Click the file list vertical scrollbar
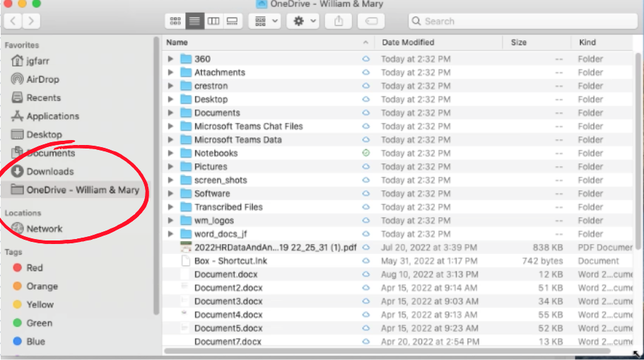Image resolution: width=644 pixels, height=360 pixels. pyautogui.click(x=638, y=151)
